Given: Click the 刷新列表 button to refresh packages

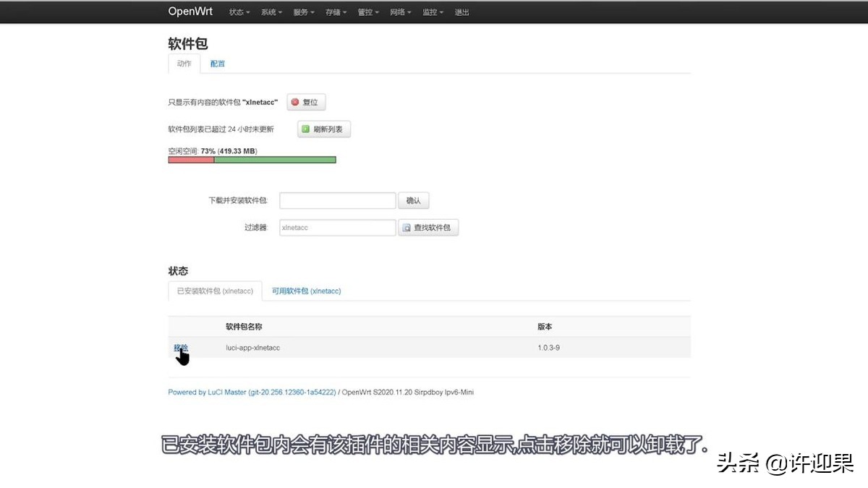Looking at the screenshot, I should coord(323,129).
